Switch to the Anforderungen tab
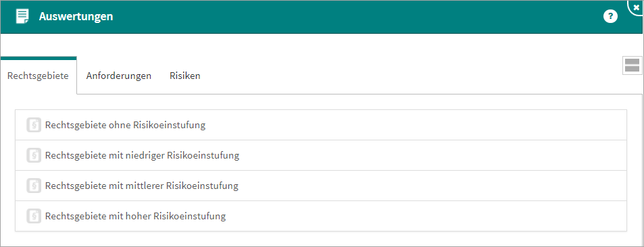The height and width of the screenshot is (247, 644). coord(119,76)
